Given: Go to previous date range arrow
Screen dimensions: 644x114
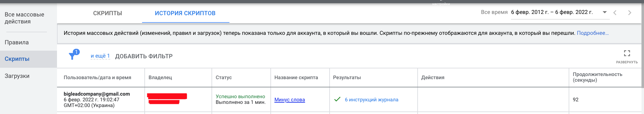Looking at the screenshot, I should pyautogui.click(x=615, y=13).
